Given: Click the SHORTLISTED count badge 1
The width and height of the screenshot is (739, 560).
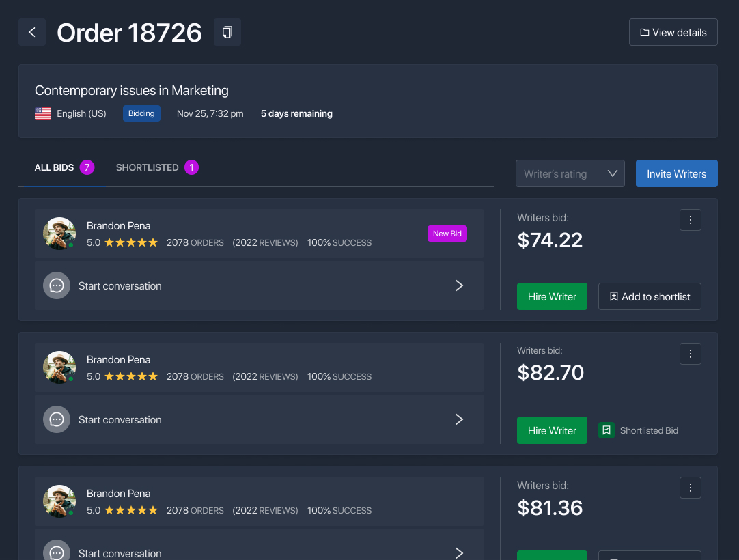Looking at the screenshot, I should 191,167.
